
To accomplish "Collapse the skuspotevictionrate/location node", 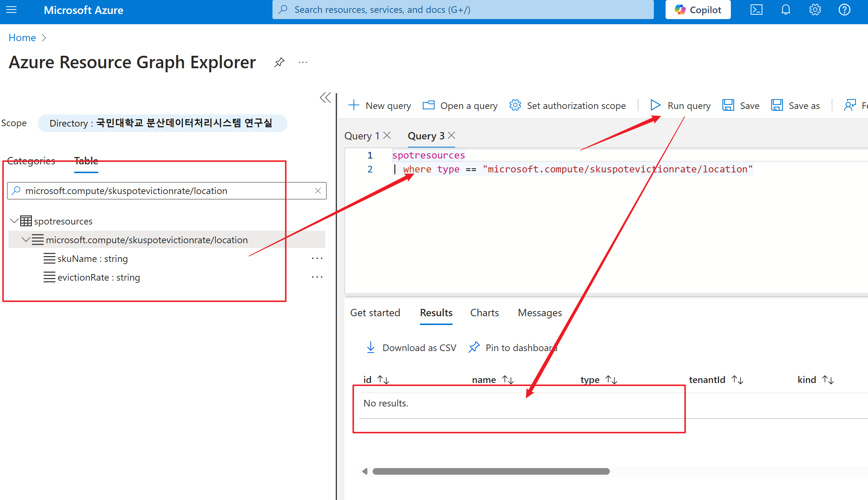I will click(26, 240).
